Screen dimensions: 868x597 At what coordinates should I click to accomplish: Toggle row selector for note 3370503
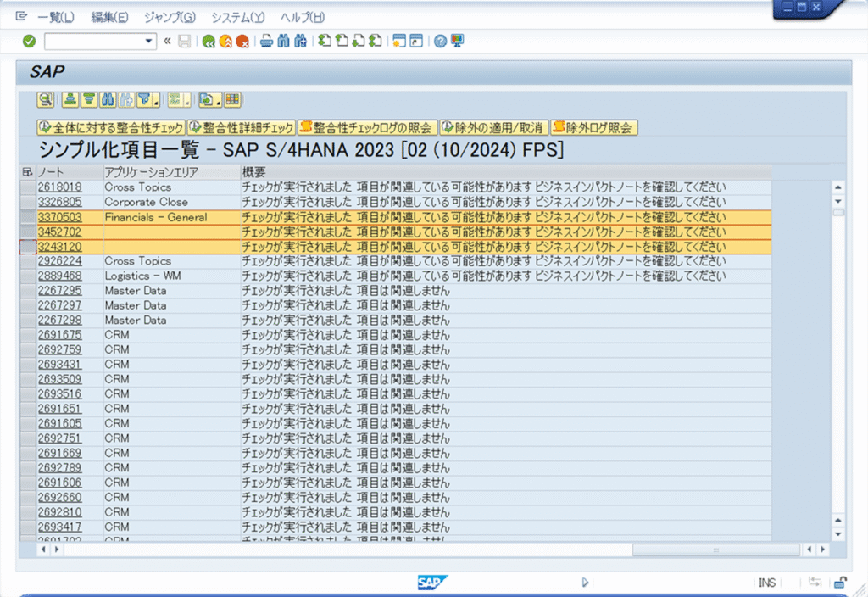pos(28,217)
